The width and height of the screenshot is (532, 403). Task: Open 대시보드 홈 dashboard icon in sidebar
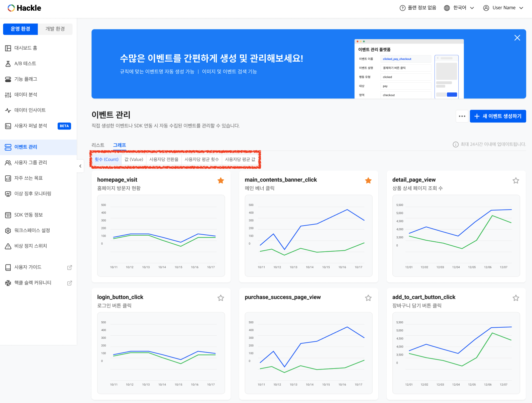8,48
